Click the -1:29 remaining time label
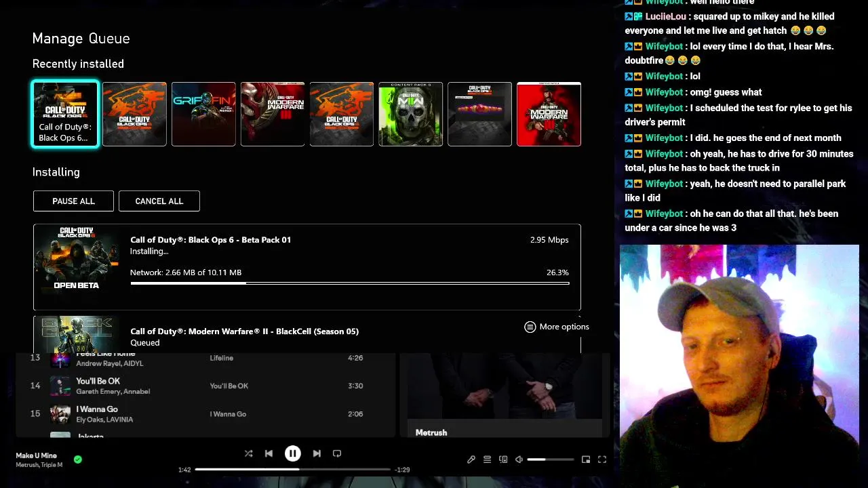This screenshot has width=868, height=488. point(402,470)
